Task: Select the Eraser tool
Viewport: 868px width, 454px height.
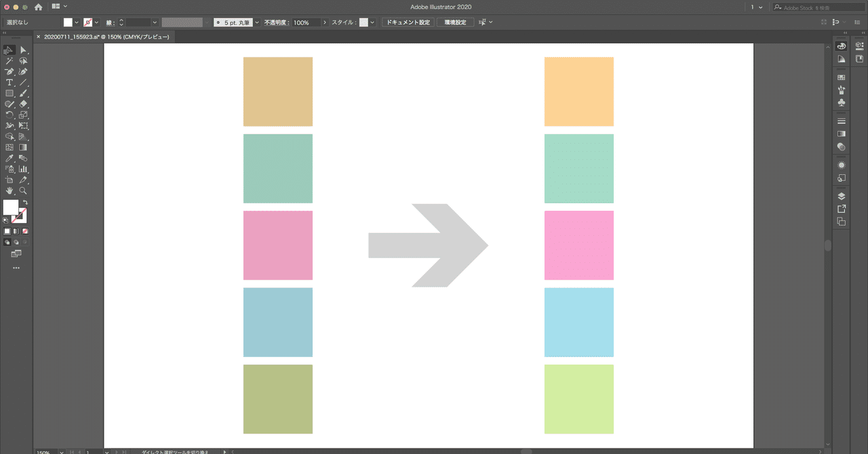Action: pos(23,104)
